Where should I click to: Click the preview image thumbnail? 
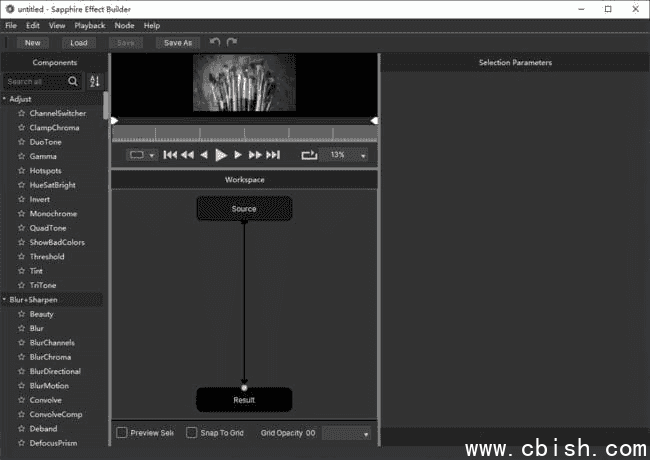[x=245, y=83]
